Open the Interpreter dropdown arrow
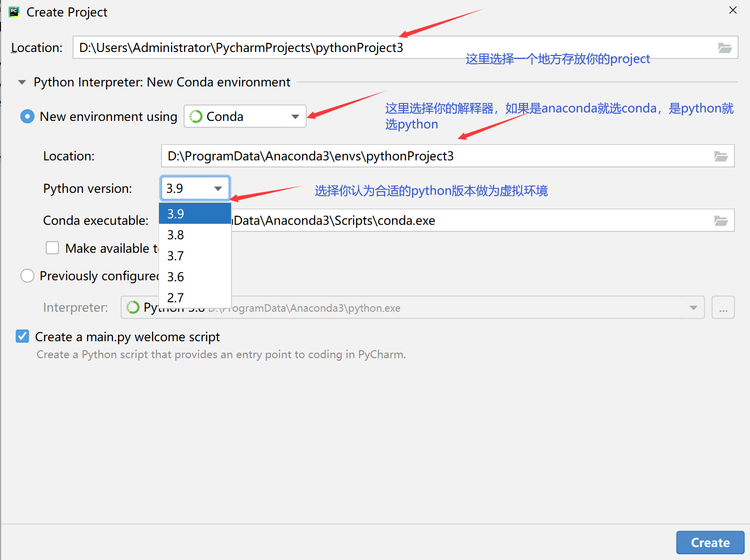 [693, 308]
